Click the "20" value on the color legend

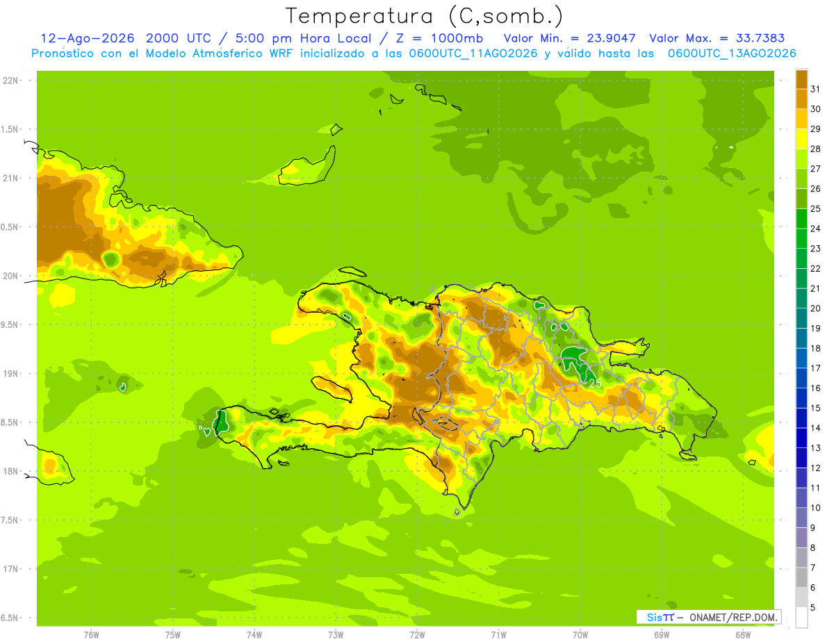[x=816, y=308]
